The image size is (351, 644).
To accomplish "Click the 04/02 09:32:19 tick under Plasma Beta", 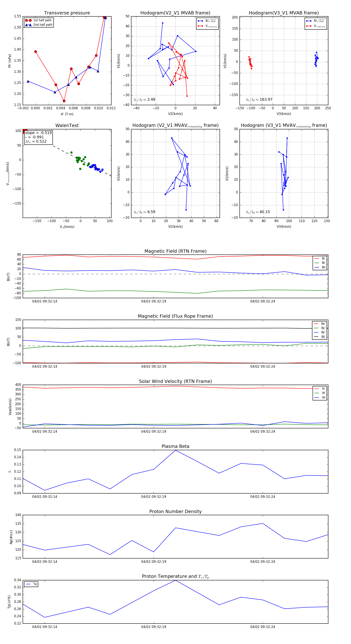I will click(154, 496).
